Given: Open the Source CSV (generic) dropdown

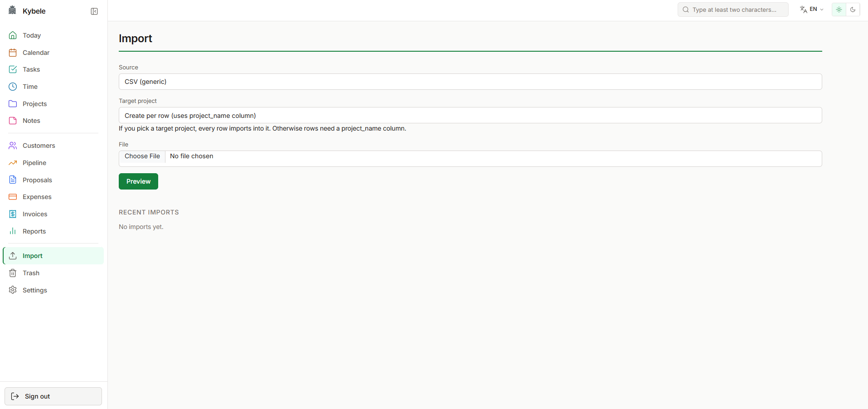Looking at the screenshot, I should click(x=470, y=82).
